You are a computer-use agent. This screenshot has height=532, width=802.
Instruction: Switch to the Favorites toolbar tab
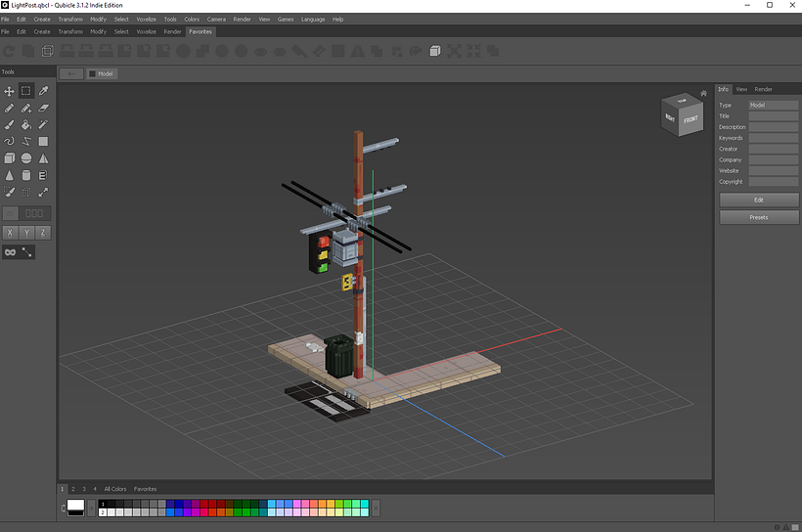200,31
